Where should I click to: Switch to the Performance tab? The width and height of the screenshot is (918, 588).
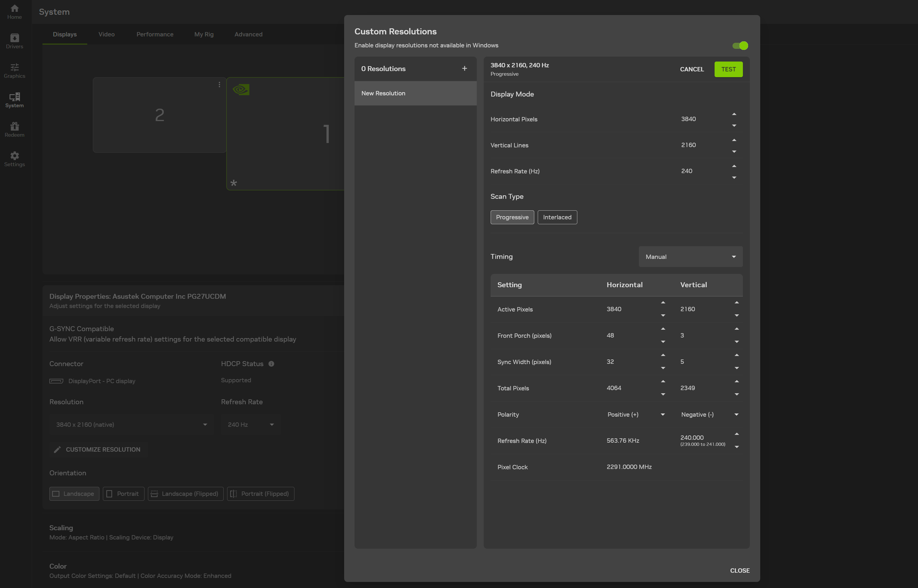point(155,34)
